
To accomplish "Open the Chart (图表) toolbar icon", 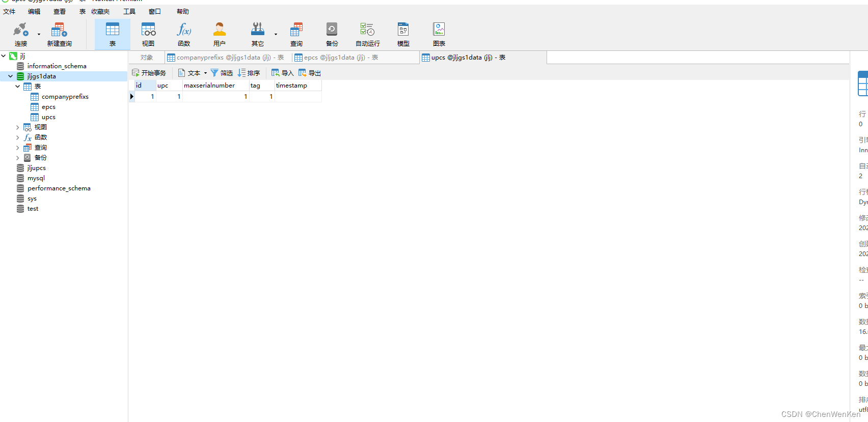I will [x=439, y=35].
